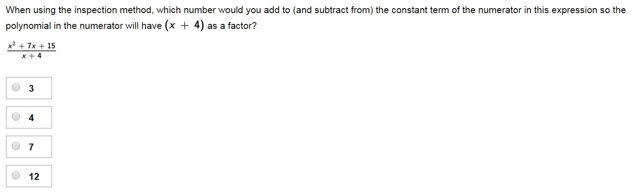
Task: Click the 7x term in the numerator
Action: click(x=32, y=46)
